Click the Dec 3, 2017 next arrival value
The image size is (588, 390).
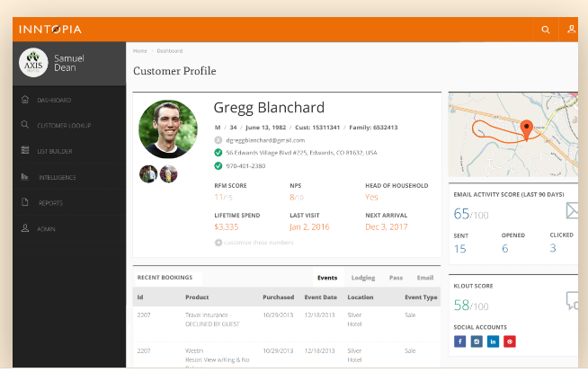tap(387, 226)
